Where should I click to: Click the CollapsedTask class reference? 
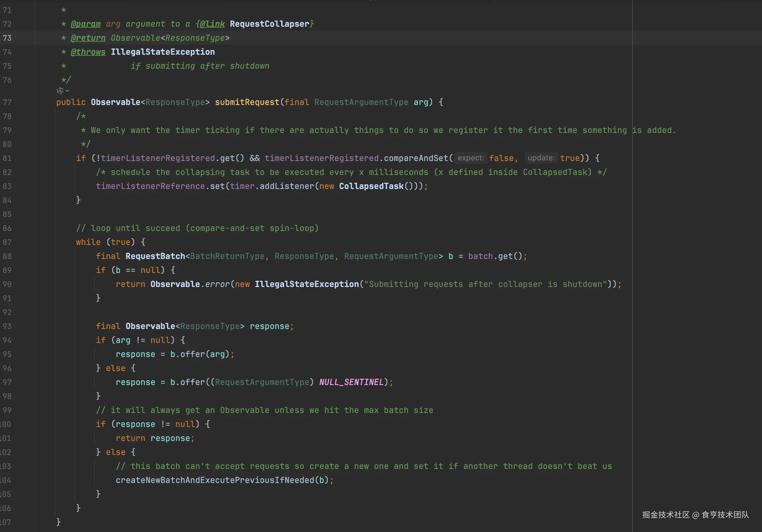[371, 186]
